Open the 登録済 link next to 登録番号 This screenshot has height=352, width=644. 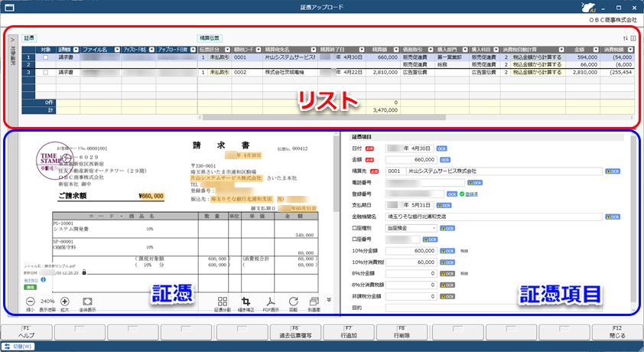[471, 194]
